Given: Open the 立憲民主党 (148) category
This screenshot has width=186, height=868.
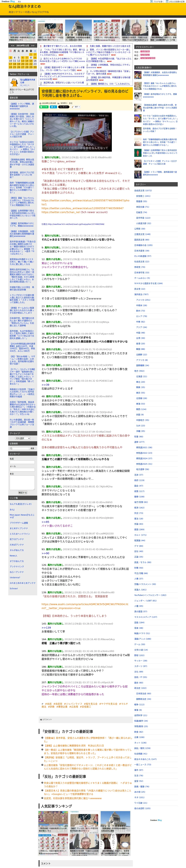Looking at the screenshot, I should coord(142,234).
